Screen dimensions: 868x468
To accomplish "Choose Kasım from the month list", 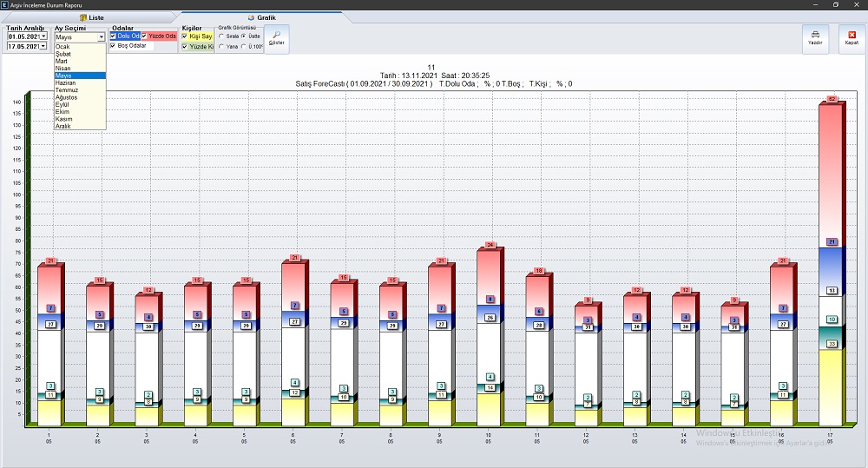I will (x=80, y=119).
